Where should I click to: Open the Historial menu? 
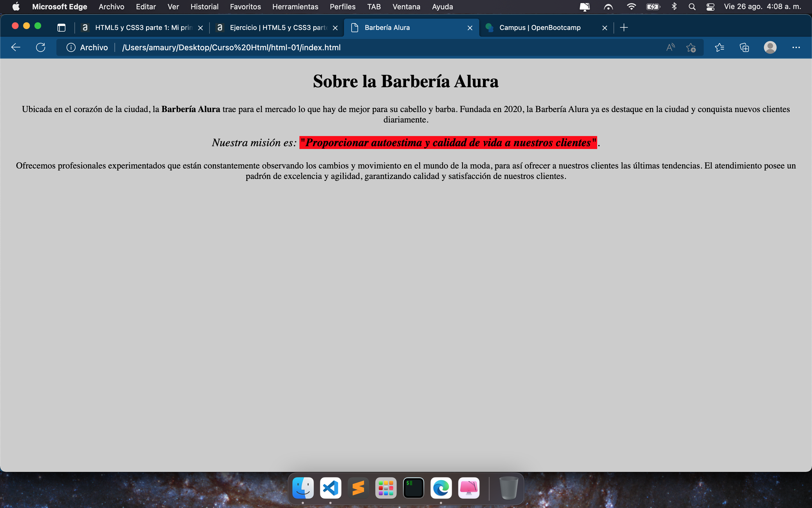[x=204, y=7]
